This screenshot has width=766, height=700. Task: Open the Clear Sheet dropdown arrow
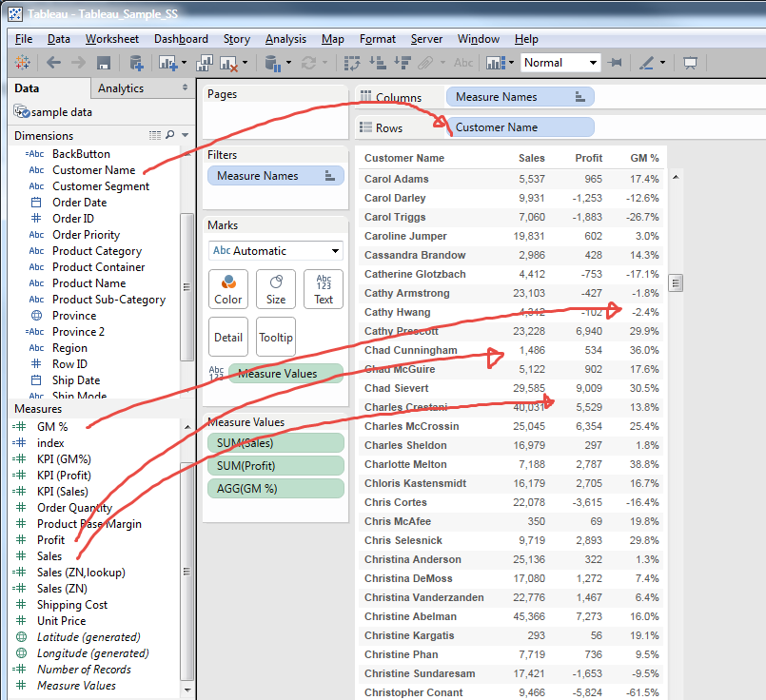pyautogui.click(x=245, y=63)
